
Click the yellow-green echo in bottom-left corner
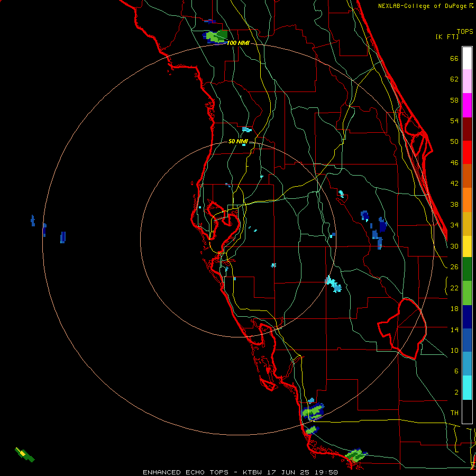[24, 455]
